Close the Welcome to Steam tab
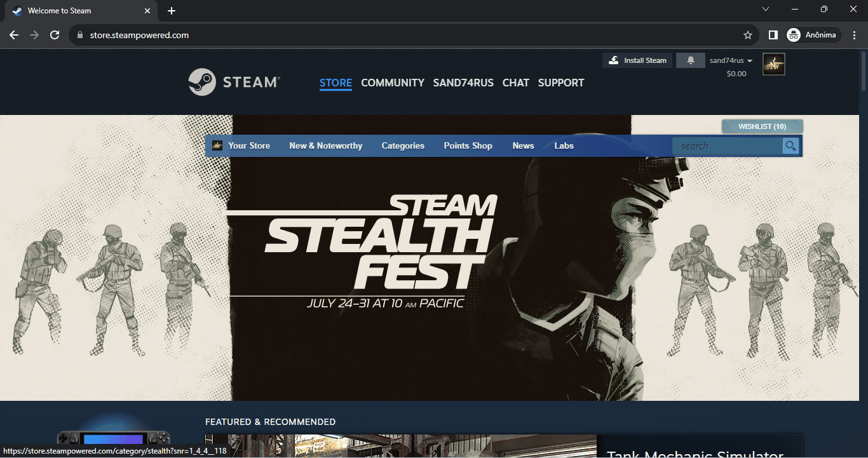 click(147, 11)
